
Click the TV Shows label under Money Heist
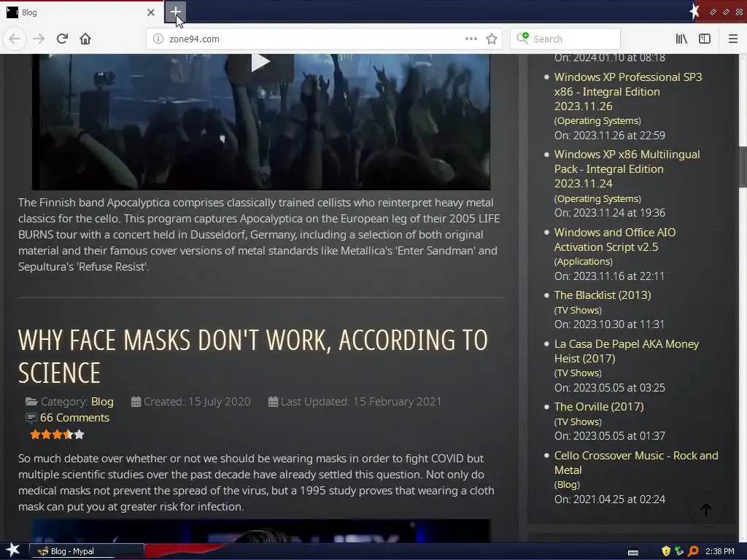click(578, 373)
